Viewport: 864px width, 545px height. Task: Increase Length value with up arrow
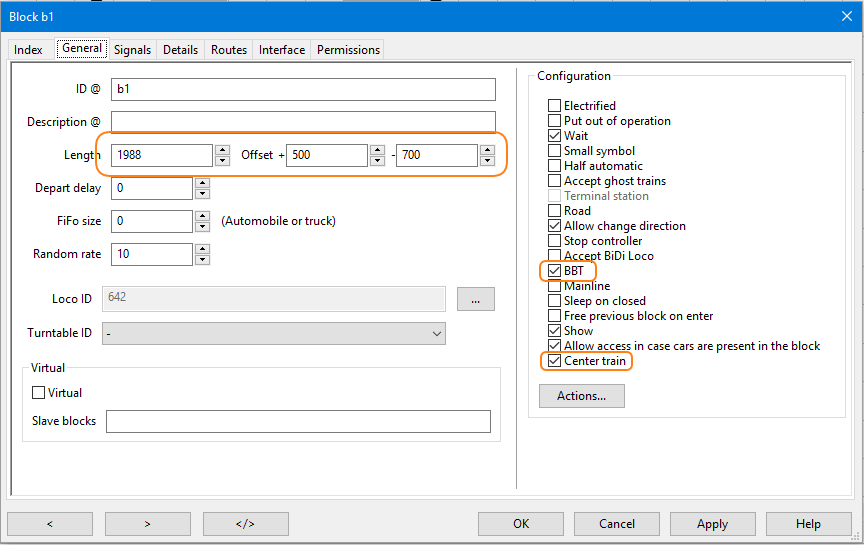tap(222, 150)
